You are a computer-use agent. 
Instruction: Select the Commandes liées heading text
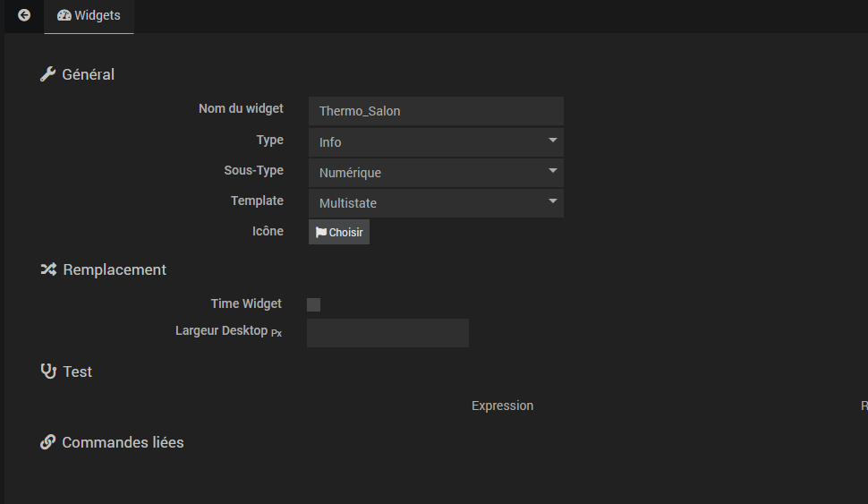coord(123,442)
